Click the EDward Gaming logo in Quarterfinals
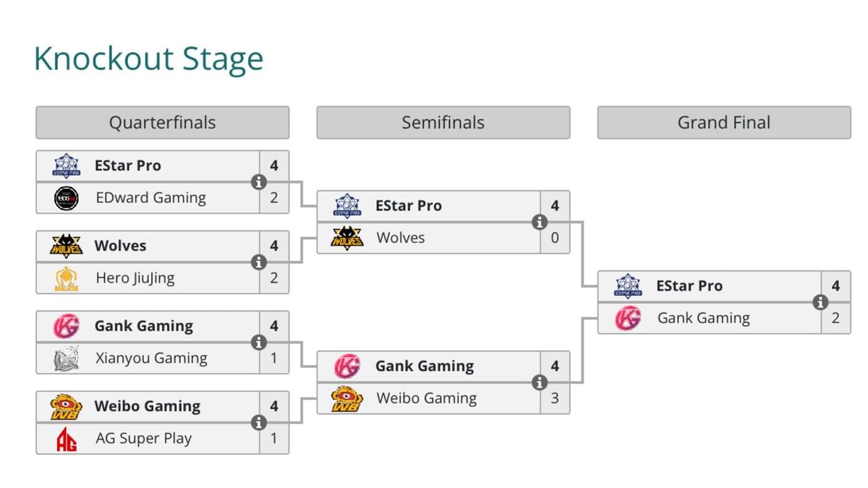 pos(67,198)
